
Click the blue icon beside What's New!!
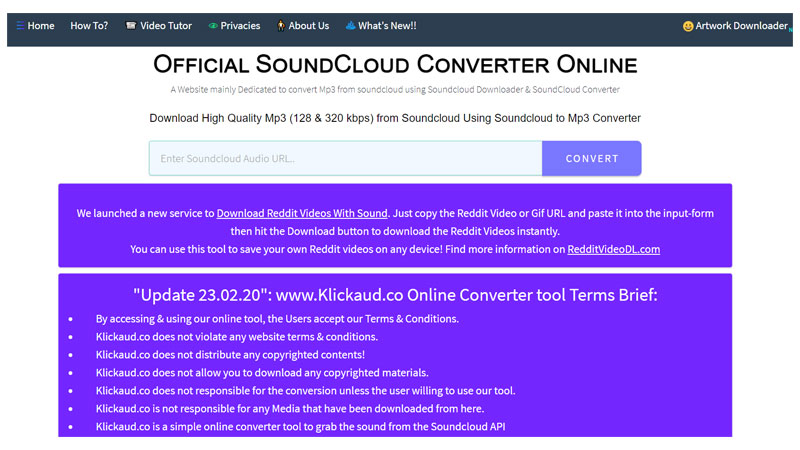[351, 26]
